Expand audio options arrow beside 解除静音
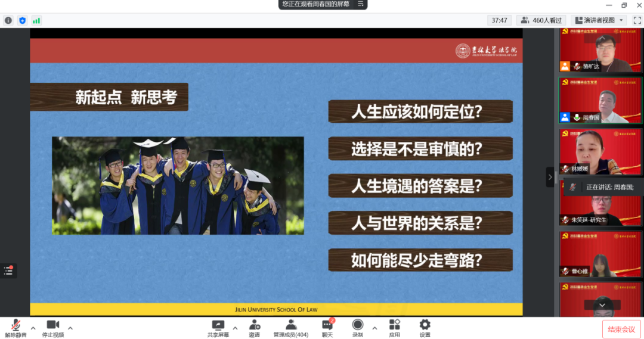The width and height of the screenshot is (644, 339). coord(33,328)
